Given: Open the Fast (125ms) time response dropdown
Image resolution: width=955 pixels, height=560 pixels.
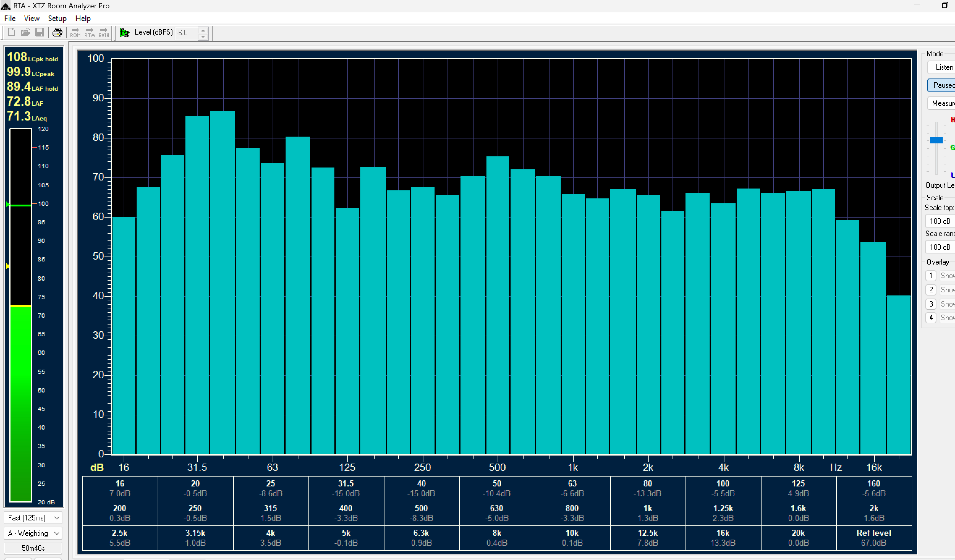Looking at the screenshot, I should [x=33, y=518].
